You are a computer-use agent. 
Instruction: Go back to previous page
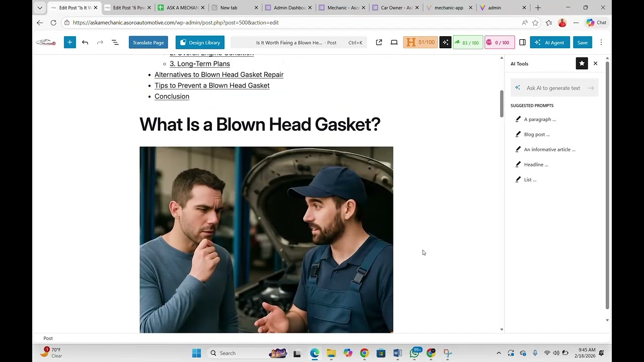pos(40,23)
